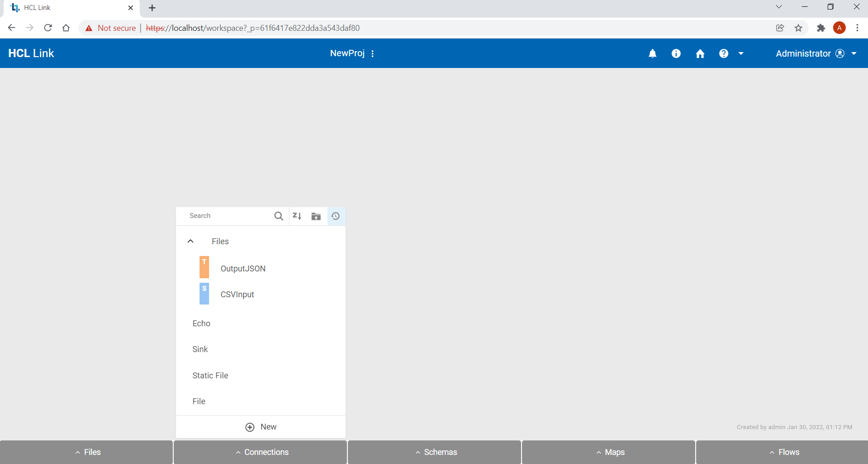868x464 pixels.
Task: Click the import folder icon above the file list
Action: click(x=316, y=216)
